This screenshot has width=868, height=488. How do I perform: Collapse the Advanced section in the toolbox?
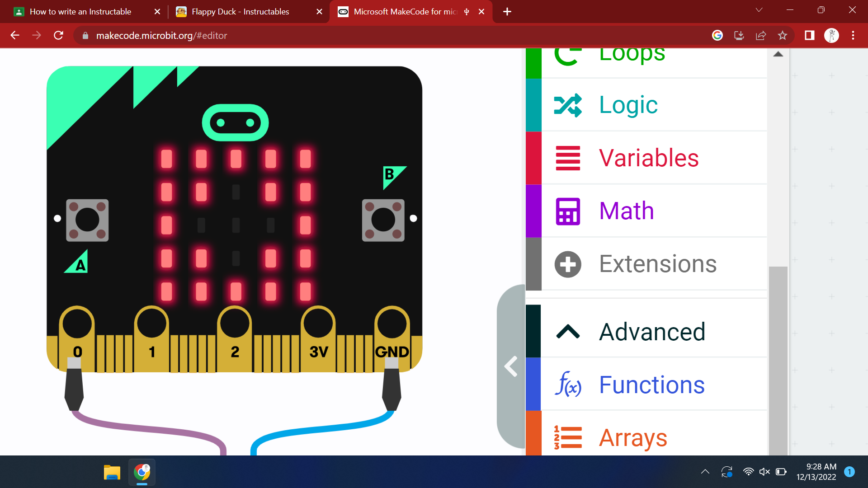point(568,332)
